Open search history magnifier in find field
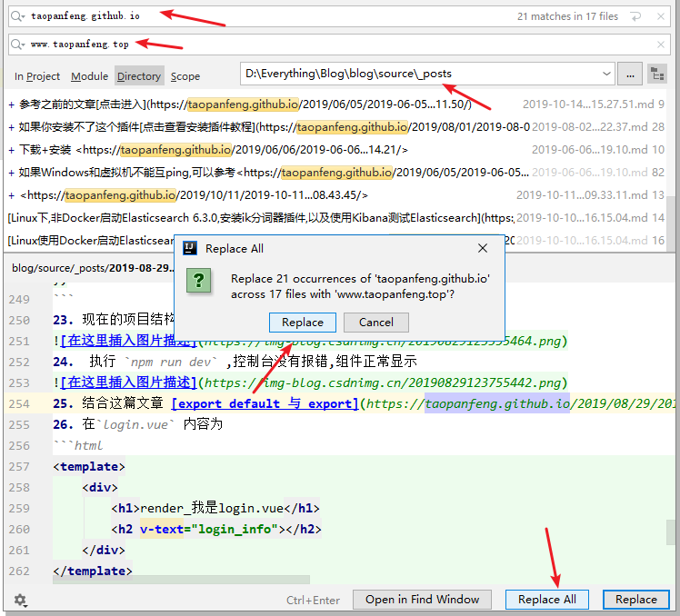The image size is (680, 616). [x=18, y=16]
